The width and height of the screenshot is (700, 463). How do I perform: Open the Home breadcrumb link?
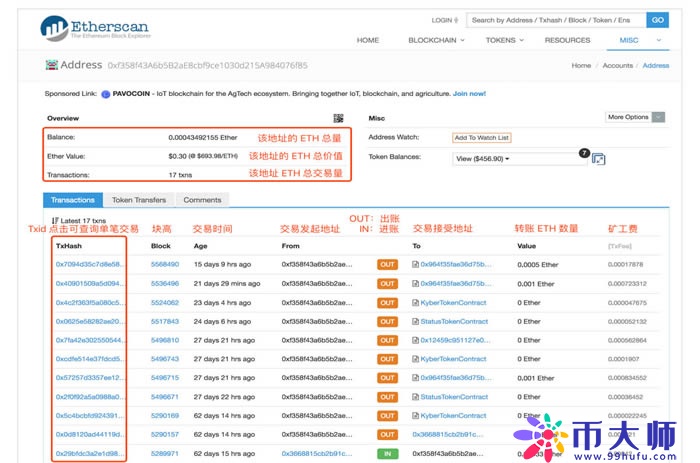click(581, 66)
